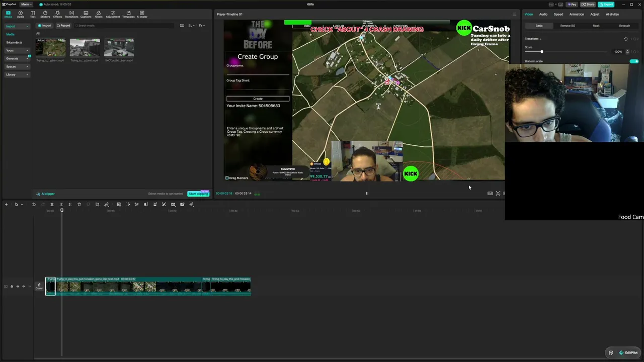Viewport: 644px width, 362px height.
Task: Toggle the Uniform scale switch
Action: point(634,61)
